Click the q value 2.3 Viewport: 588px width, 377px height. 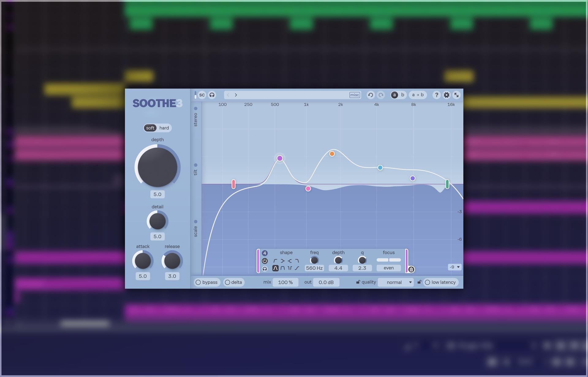click(362, 268)
